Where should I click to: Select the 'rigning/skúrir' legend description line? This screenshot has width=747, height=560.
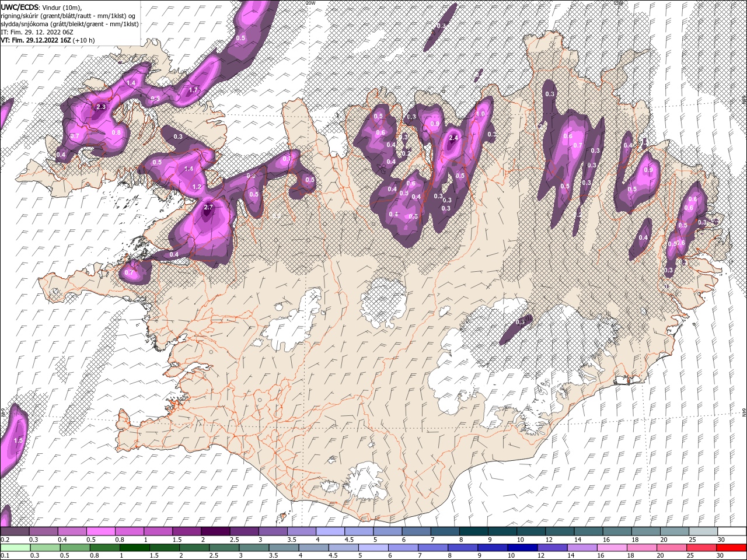click(68, 15)
